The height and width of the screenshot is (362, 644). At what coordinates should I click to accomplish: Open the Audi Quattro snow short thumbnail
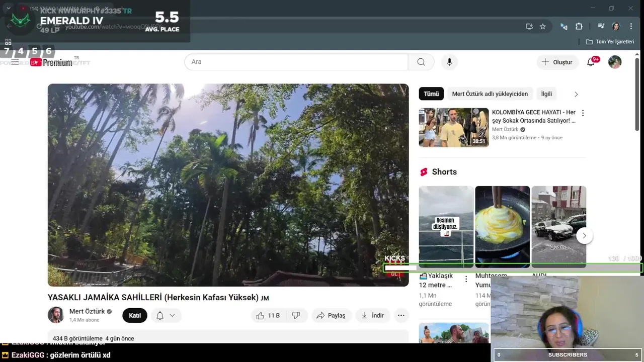(x=559, y=227)
